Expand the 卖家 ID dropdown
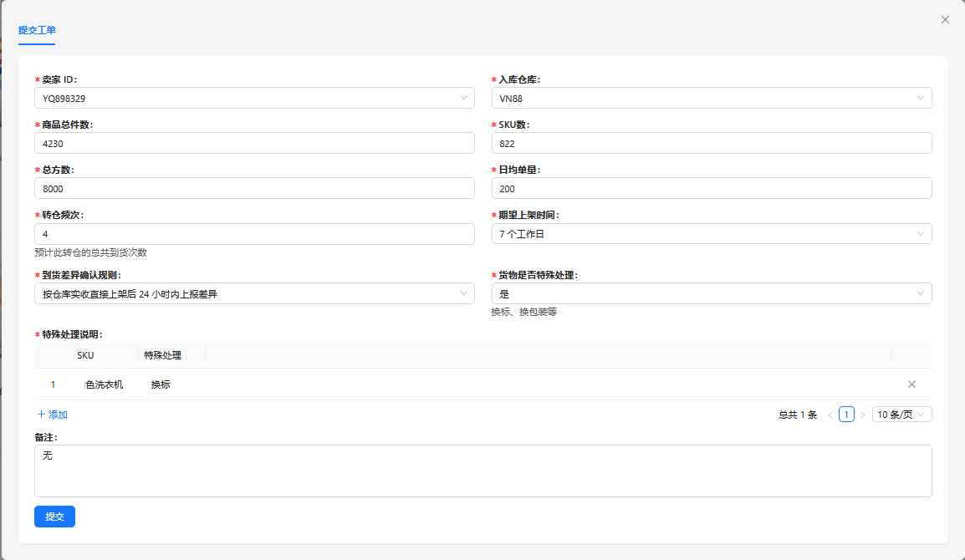 254,98
